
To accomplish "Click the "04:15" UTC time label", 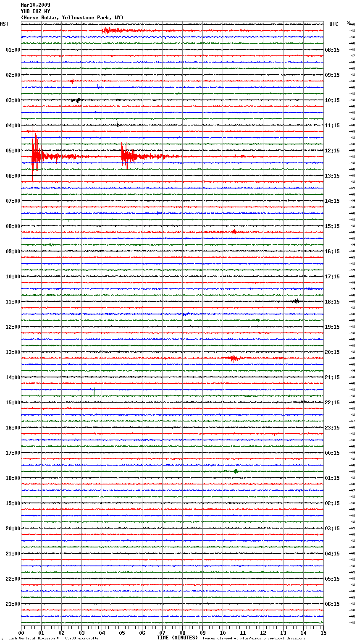I will [332, 554].
